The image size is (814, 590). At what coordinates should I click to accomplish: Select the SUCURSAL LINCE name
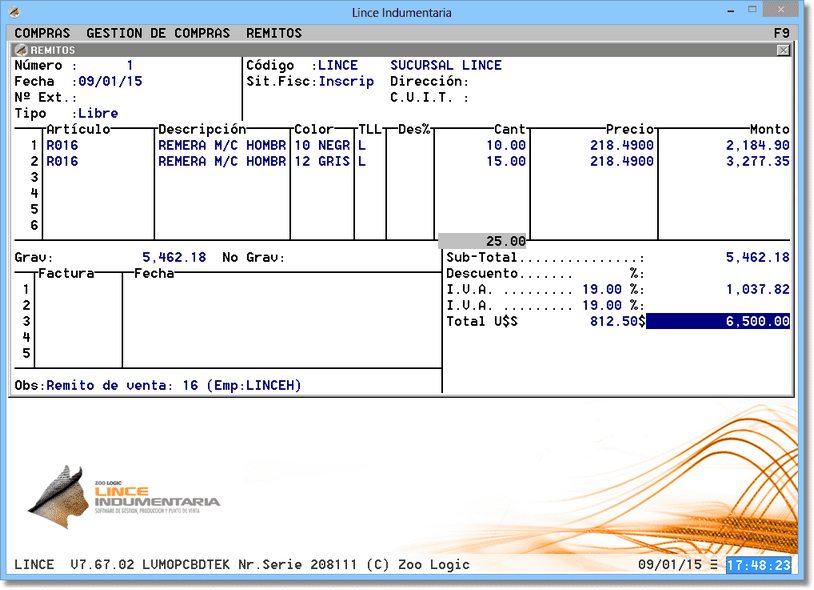[x=446, y=65]
